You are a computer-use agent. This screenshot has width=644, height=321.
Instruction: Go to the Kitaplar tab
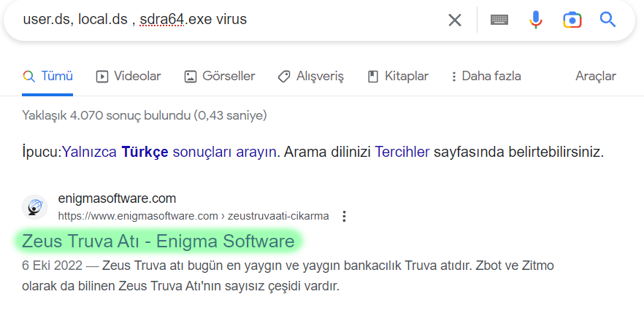click(x=398, y=76)
